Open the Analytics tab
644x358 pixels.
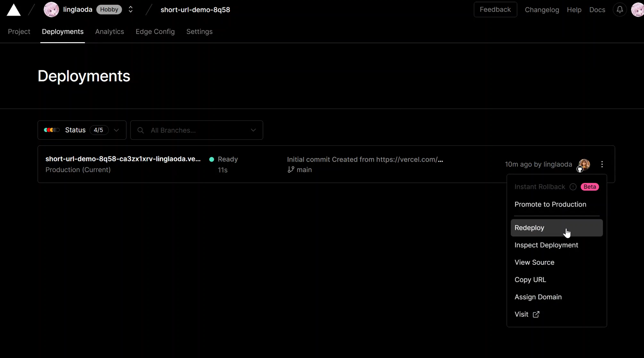(109, 31)
